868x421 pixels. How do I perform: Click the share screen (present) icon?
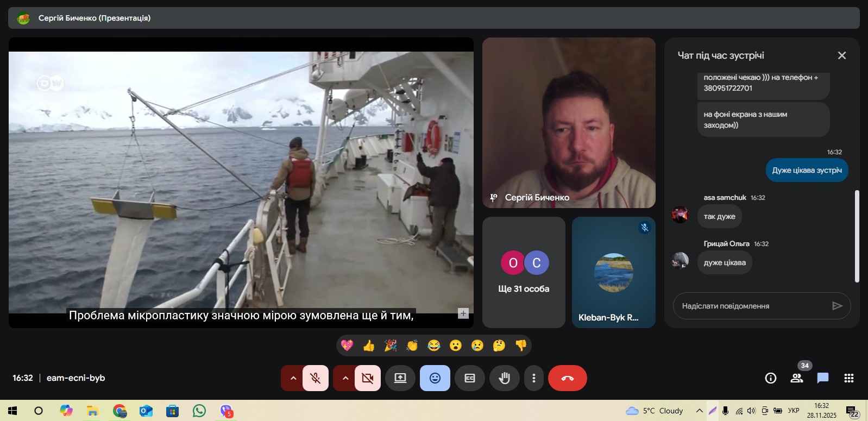pos(400,378)
